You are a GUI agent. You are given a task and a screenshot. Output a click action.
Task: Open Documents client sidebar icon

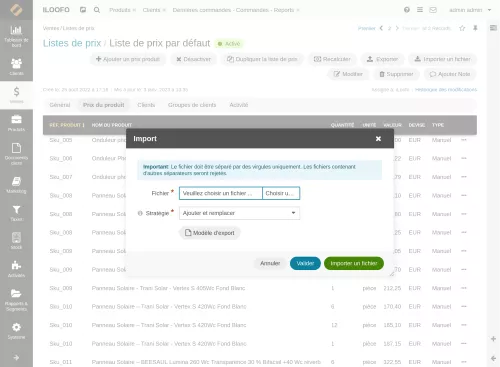tap(16, 154)
